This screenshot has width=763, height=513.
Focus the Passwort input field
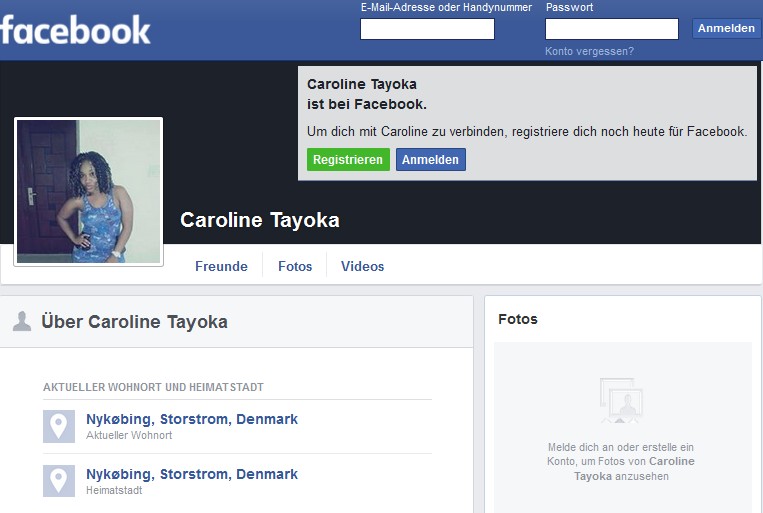click(x=612, y=29)
